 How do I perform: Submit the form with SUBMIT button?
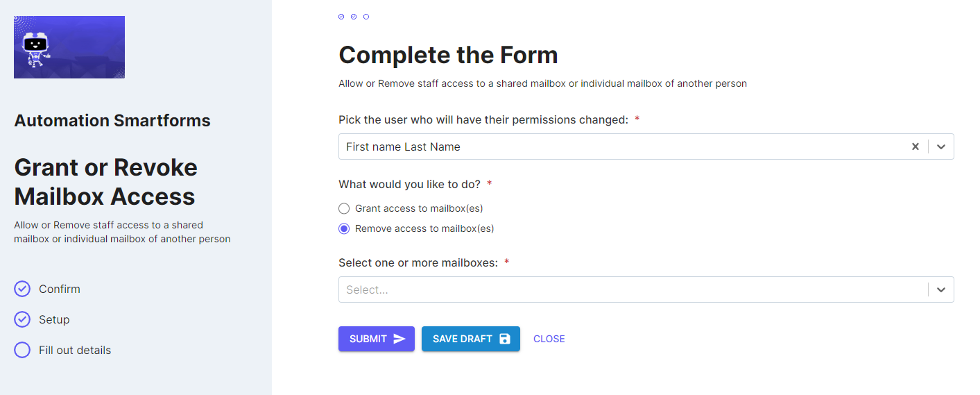point(377,339)
